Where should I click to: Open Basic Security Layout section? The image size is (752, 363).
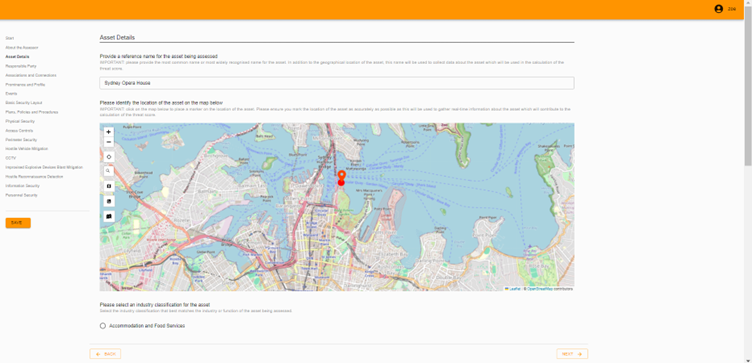point(24,103)
